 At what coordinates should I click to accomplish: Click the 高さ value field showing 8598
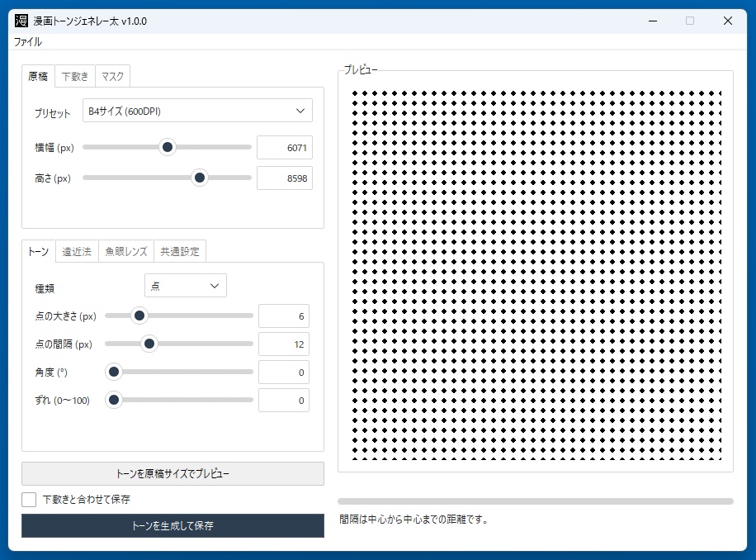pos(285,178)
